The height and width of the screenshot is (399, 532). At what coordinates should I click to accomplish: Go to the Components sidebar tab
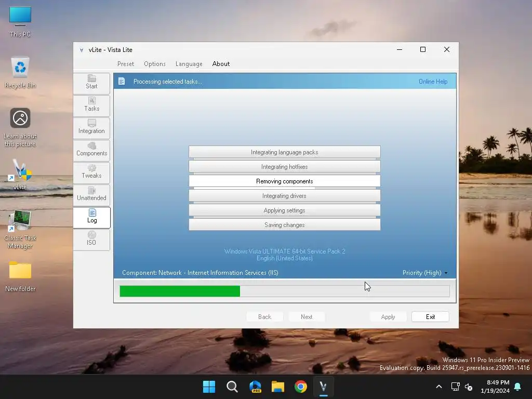click(x=91, y=150)
